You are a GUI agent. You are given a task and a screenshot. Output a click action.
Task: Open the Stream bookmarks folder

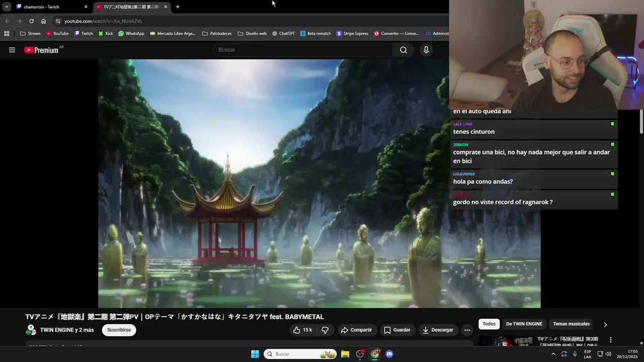click(30, 34)
